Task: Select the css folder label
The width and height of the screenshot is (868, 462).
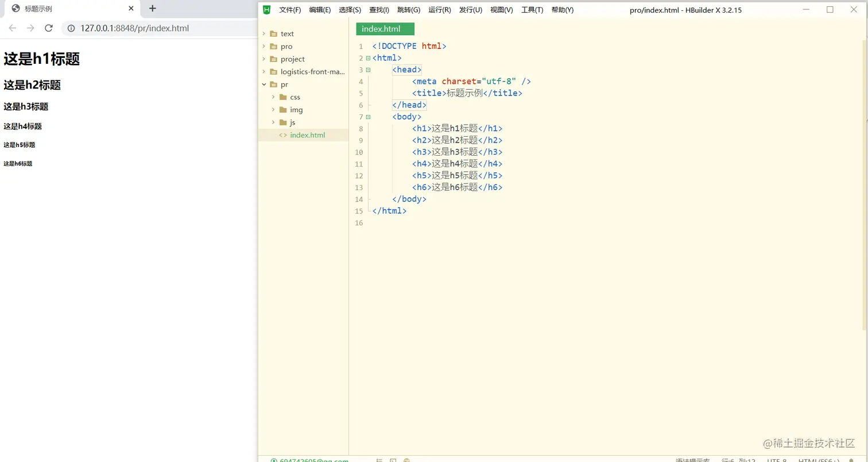Action: (x=295, y=97)
